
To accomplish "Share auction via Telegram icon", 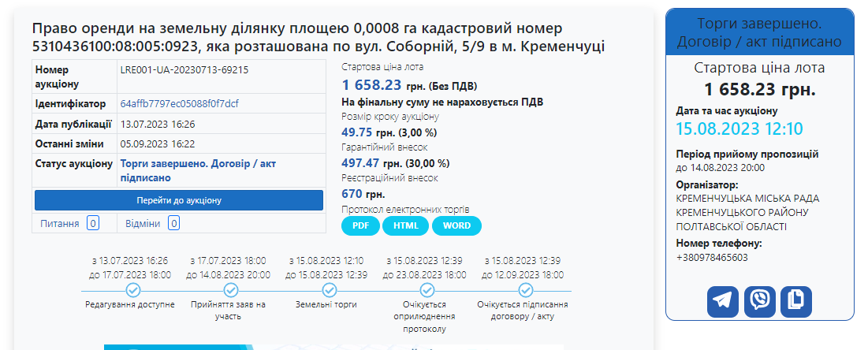I will click(x=723, y=302).
